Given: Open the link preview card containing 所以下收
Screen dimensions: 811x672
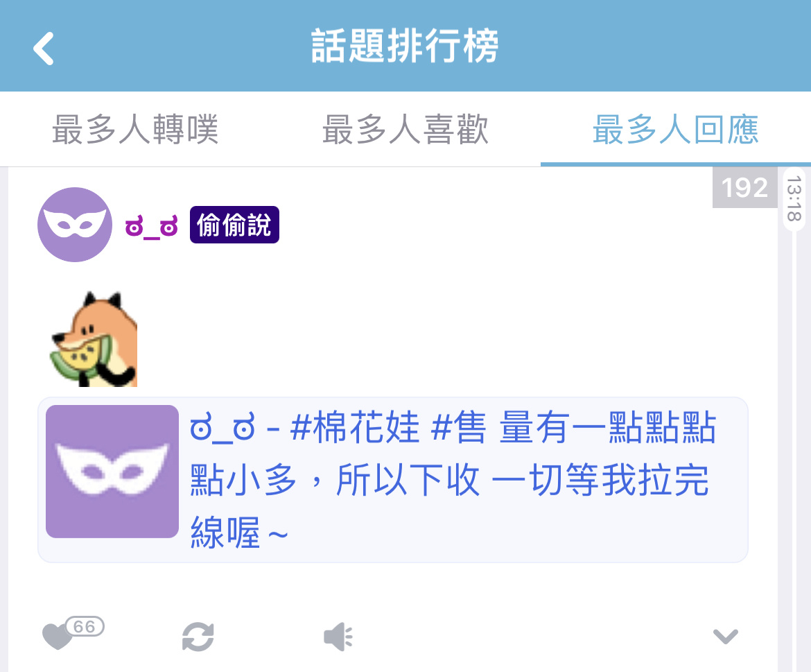Looking at the screenshot, I should pyautogui.click(x=393, y=480).
